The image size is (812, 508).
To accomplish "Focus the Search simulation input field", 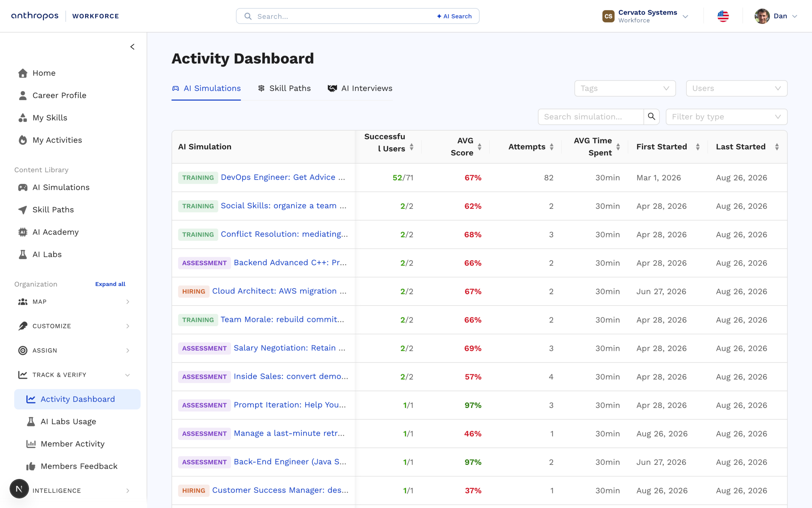I will click(x=591, y=117).
